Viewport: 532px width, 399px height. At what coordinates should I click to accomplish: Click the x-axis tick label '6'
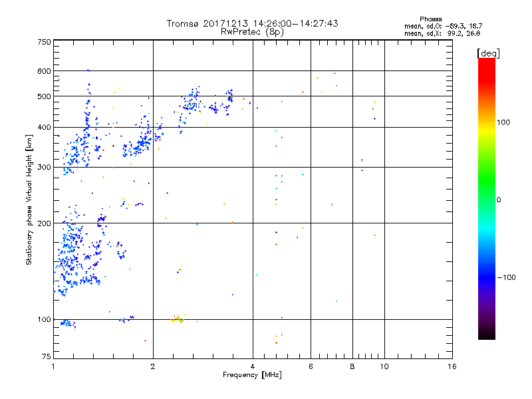tap(311, 366)
